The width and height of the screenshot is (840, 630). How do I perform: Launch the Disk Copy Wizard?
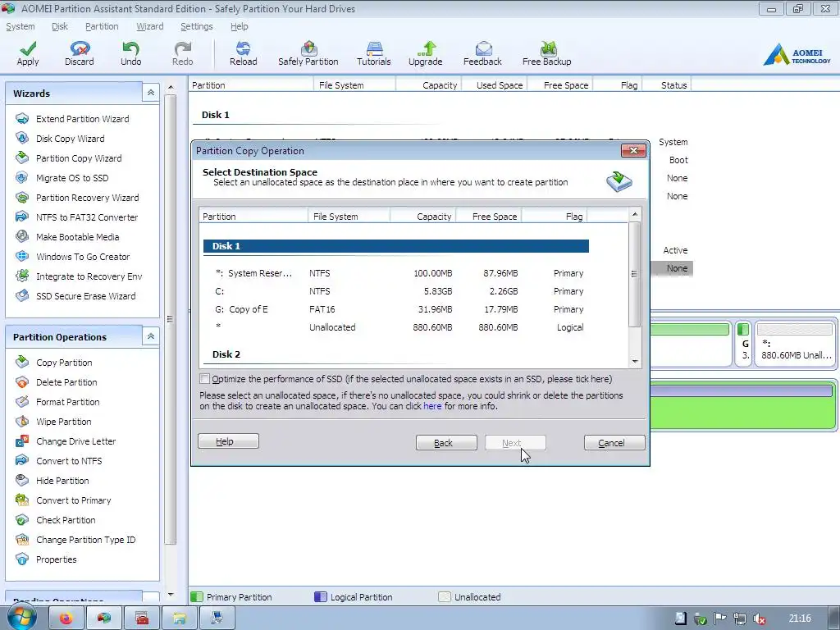click(70, 139)
